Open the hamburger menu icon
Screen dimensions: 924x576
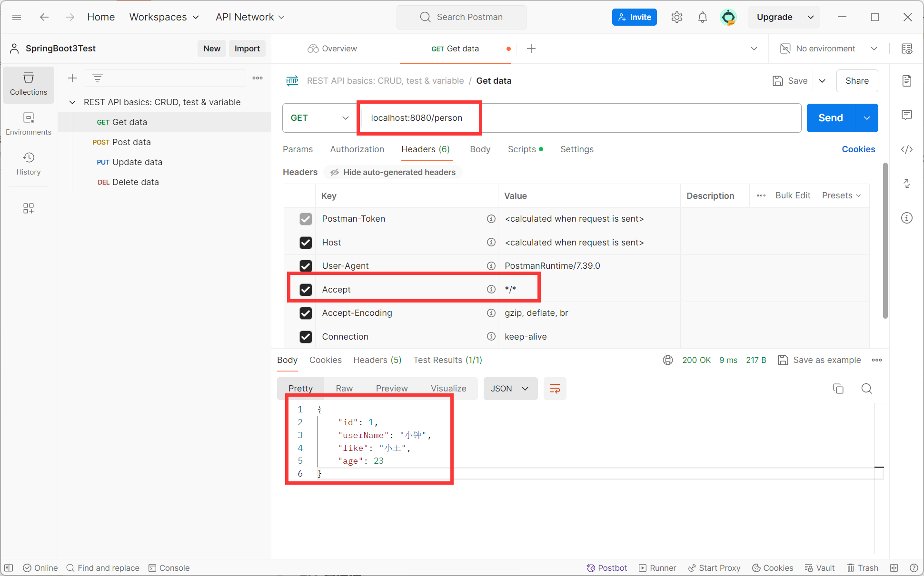(x=17, y=17)
